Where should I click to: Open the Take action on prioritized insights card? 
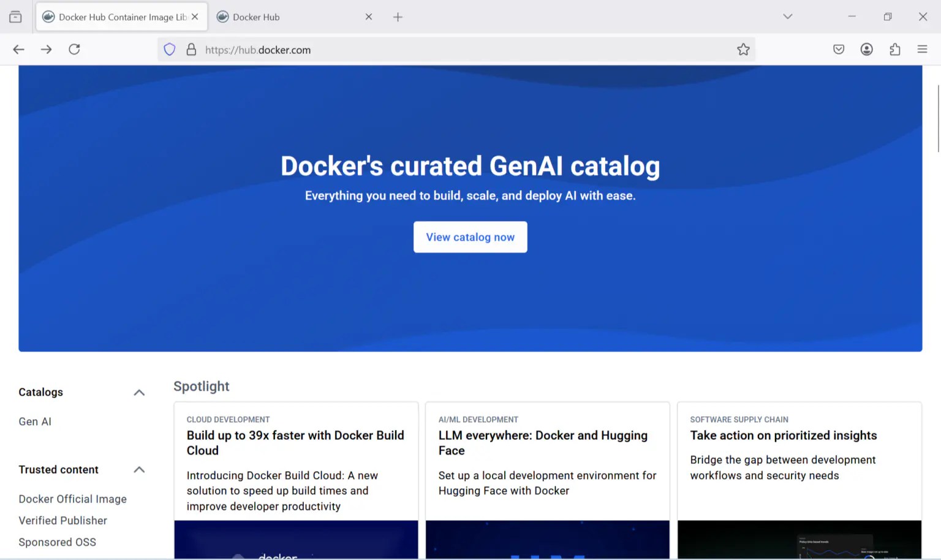[799, 480]
